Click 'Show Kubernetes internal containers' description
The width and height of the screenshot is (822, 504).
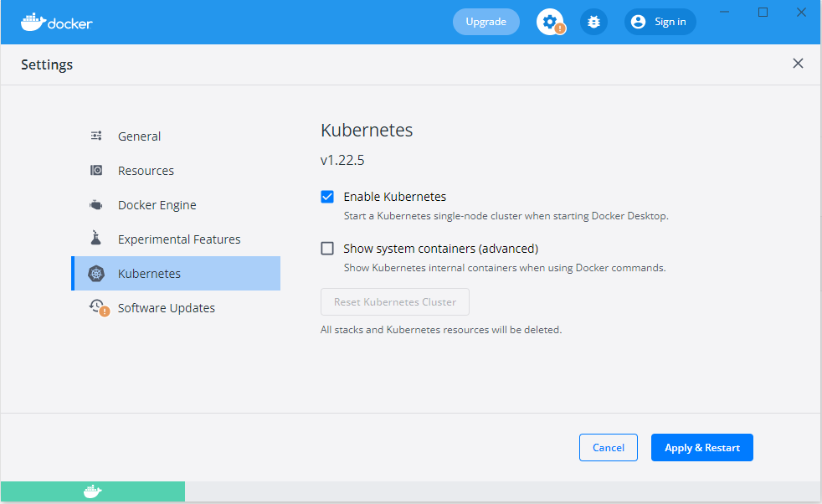click(x=504, y=267)
